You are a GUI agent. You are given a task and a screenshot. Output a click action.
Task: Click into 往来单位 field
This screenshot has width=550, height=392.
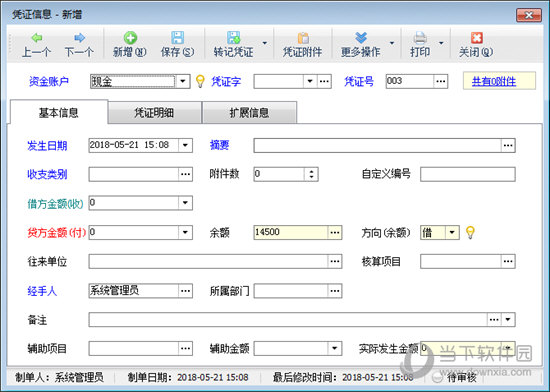coord(208,262)
